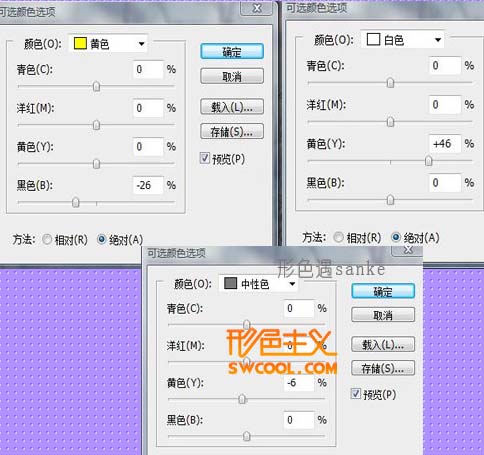Image resolution: width=484 pixels, height=455 pixels.
Task: Open the 白色 color dropdown arrow
Action: pos(438,40)
